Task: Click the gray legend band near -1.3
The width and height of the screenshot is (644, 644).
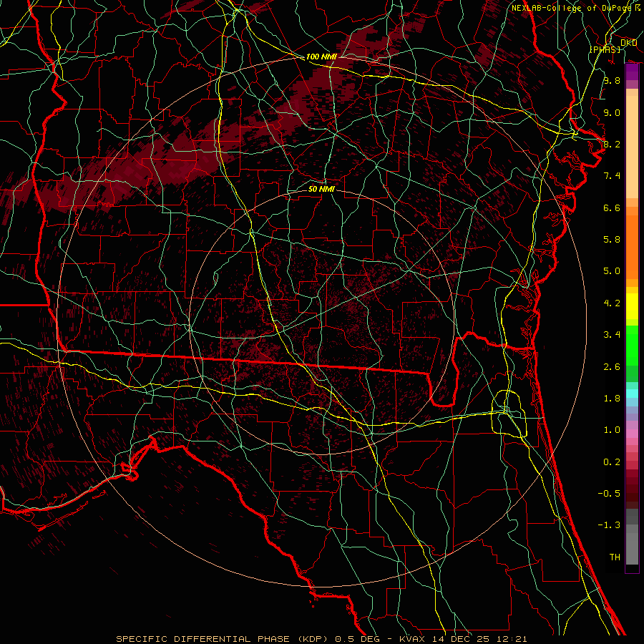Action: coord(632,526)
